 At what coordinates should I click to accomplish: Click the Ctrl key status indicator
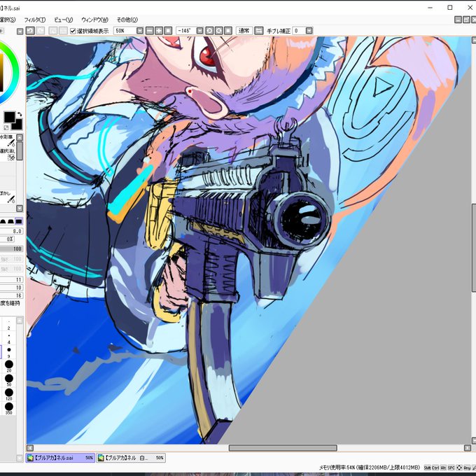click(x=435, y=468)
